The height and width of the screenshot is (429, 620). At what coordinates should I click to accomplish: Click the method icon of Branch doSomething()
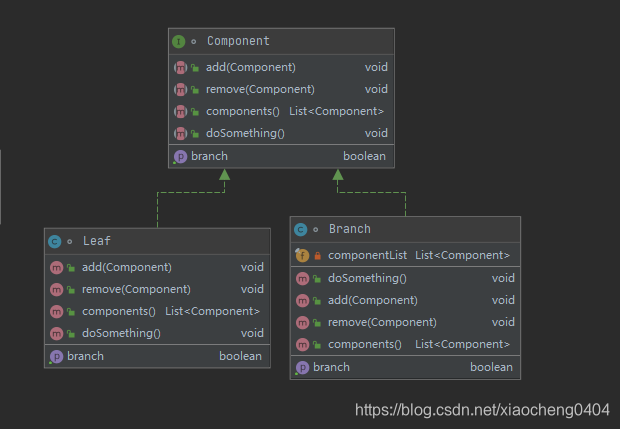[302, 279]
